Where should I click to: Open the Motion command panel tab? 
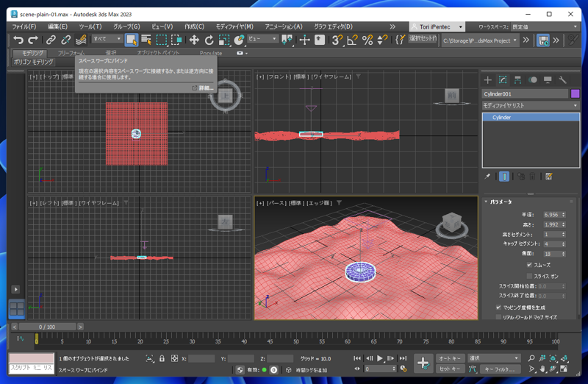532,79
